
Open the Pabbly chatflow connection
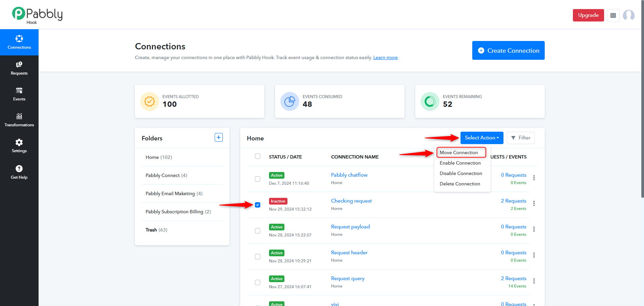click(349, 175)
